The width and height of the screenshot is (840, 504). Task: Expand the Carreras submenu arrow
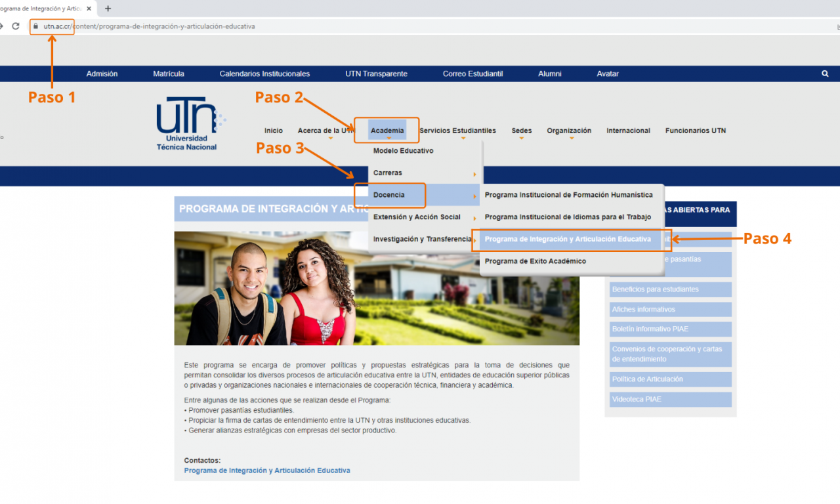tap(474, 174)
